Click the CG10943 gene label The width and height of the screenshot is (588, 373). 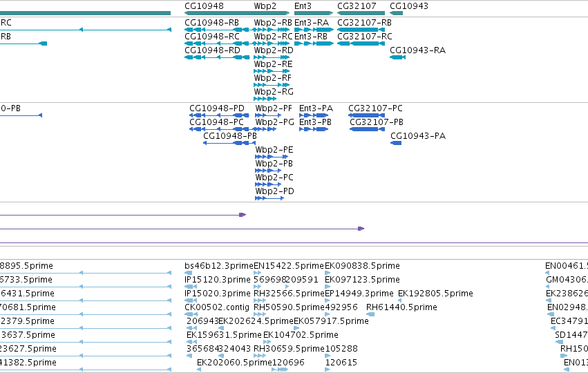coord(409,6)
